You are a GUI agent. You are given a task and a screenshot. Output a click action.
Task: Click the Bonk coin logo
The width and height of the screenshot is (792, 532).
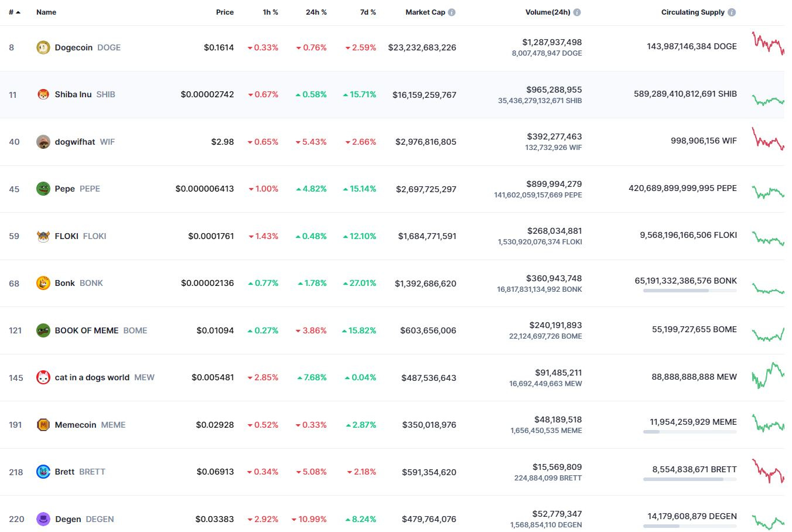pyautogui.click(x=43, y=283)
